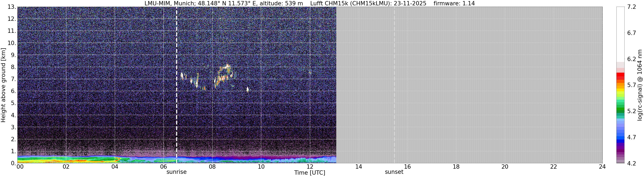Click the x-axis tick label '06'

coord(163,167)
